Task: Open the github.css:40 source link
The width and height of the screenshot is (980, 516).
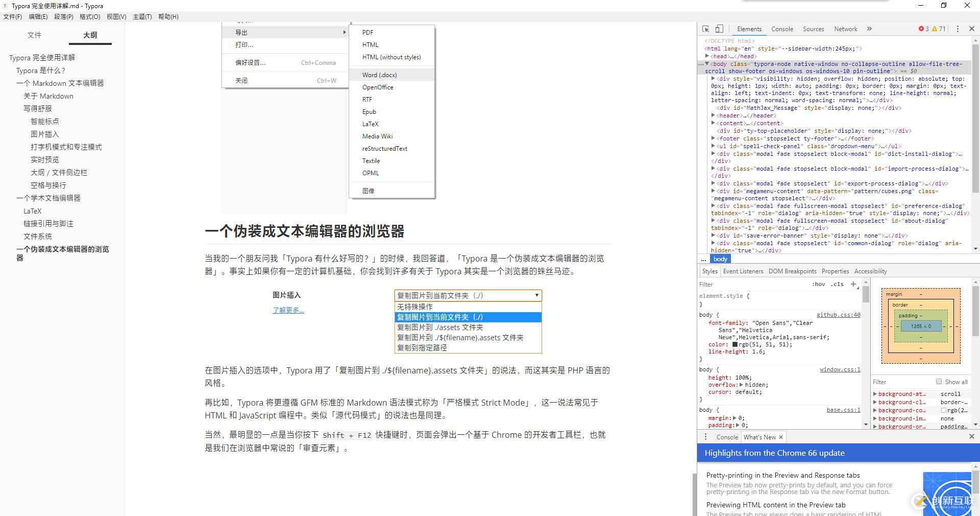Action: [x=839, y=315]
